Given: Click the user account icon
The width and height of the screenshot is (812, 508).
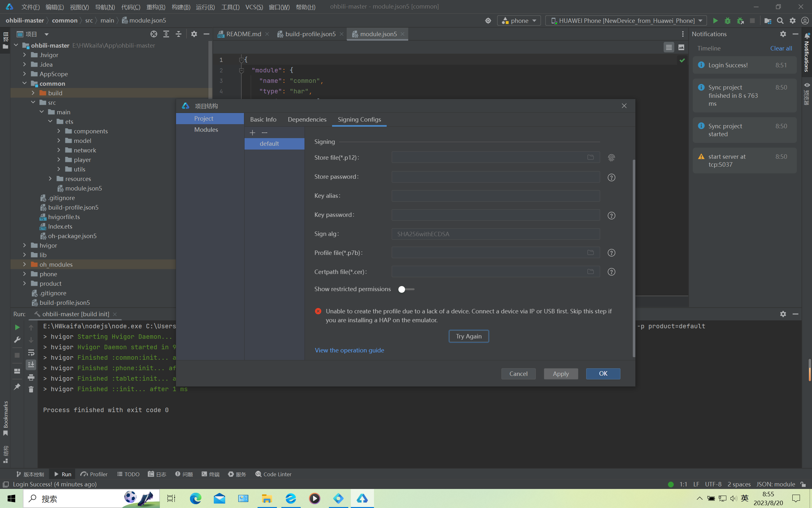Looking at the screenshot, I should [x=805, y=21].
